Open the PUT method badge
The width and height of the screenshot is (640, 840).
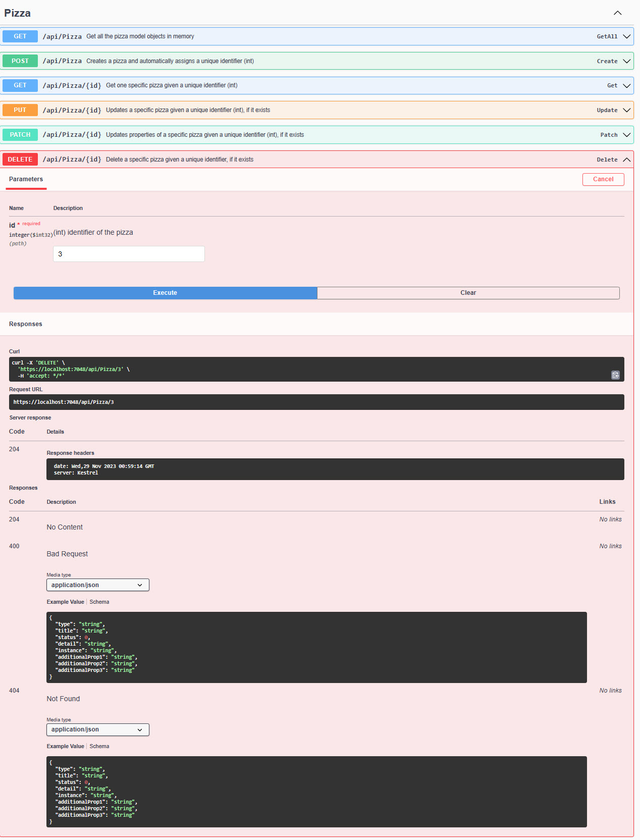click(20, 110)
